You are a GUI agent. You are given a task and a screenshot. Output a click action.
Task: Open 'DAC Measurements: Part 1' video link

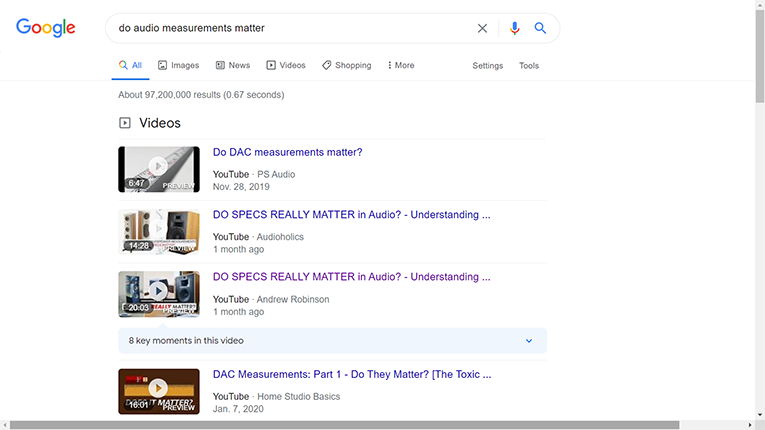coord(352,374)
